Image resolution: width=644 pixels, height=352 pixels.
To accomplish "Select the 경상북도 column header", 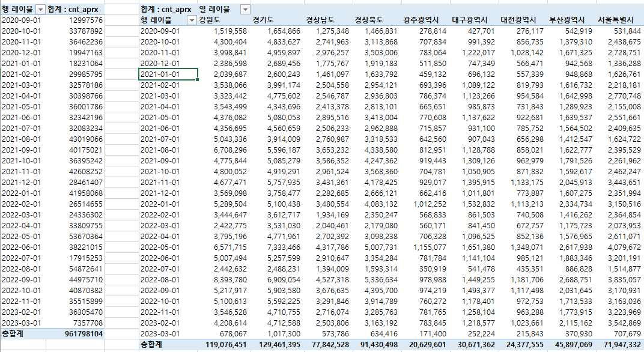I will (x=368, y=20).
